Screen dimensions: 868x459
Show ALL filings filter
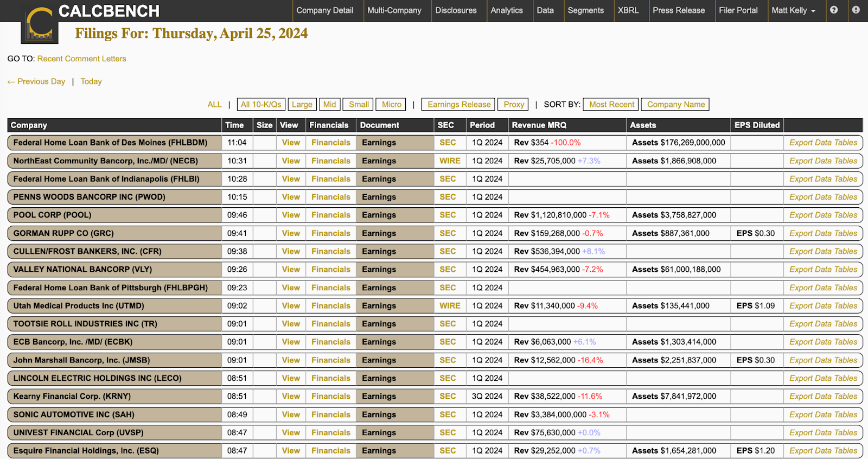point(214,104)
